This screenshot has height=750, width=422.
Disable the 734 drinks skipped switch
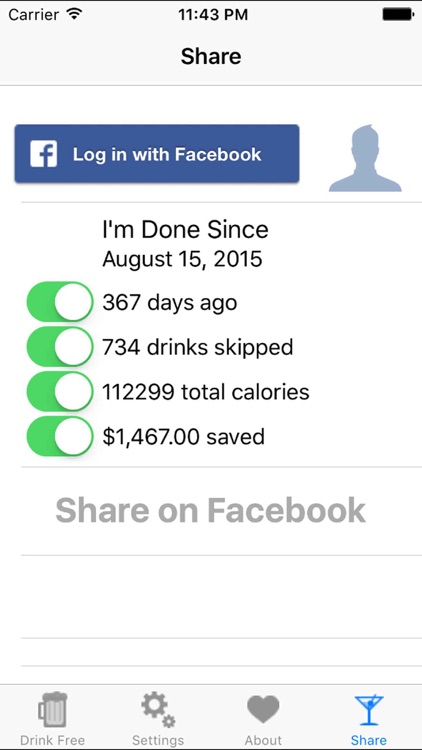tap(60, 346)
